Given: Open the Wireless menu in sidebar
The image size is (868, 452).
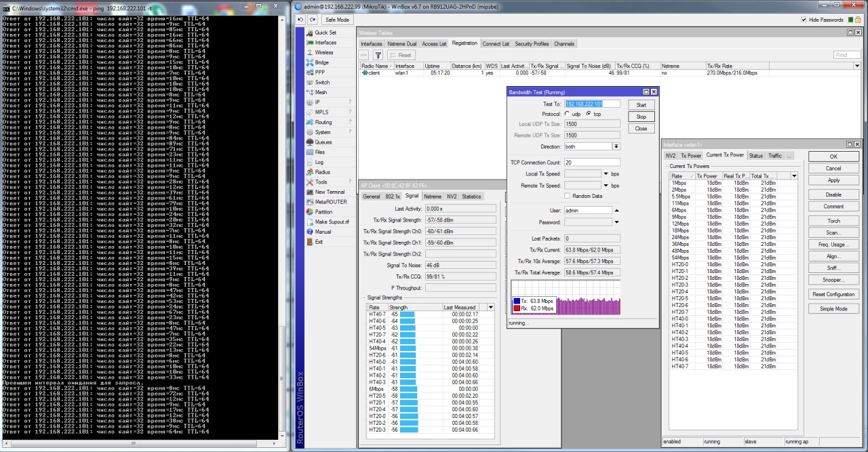Looking at the screenshot, I should (323, 52).
